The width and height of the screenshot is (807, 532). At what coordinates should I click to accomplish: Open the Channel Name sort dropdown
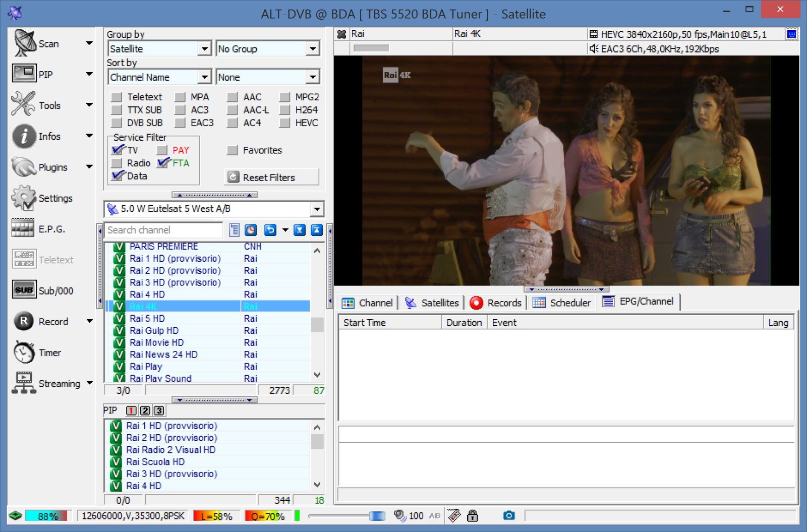(204, 77)
